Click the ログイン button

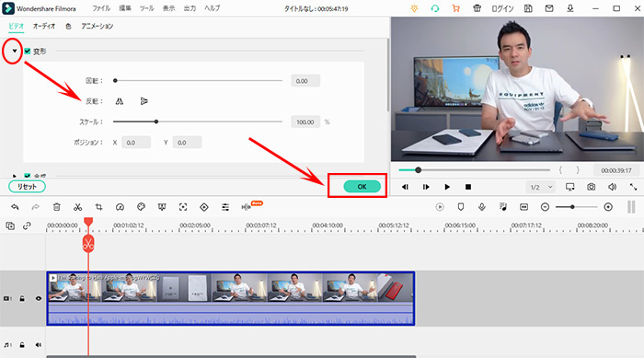pos(502,8)
